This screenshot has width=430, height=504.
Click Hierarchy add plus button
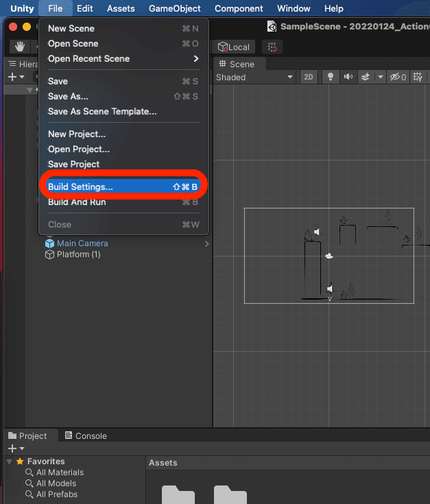12,77
